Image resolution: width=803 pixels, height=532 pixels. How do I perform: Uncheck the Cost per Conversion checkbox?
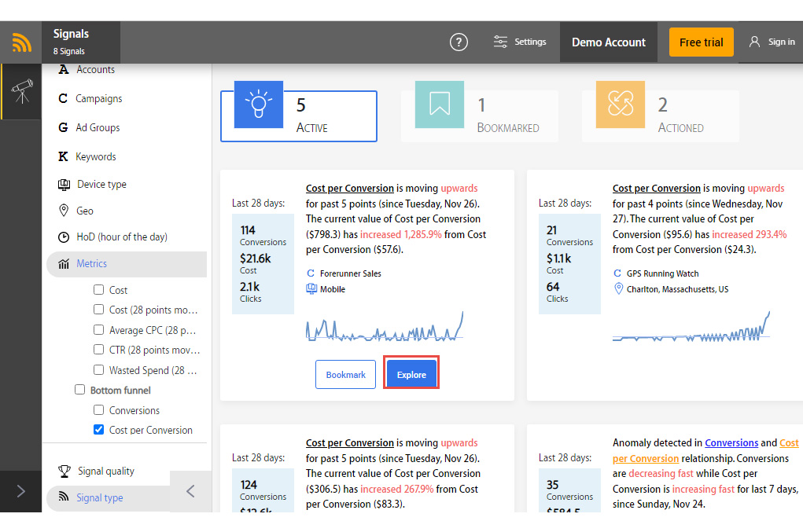point(99,430)
